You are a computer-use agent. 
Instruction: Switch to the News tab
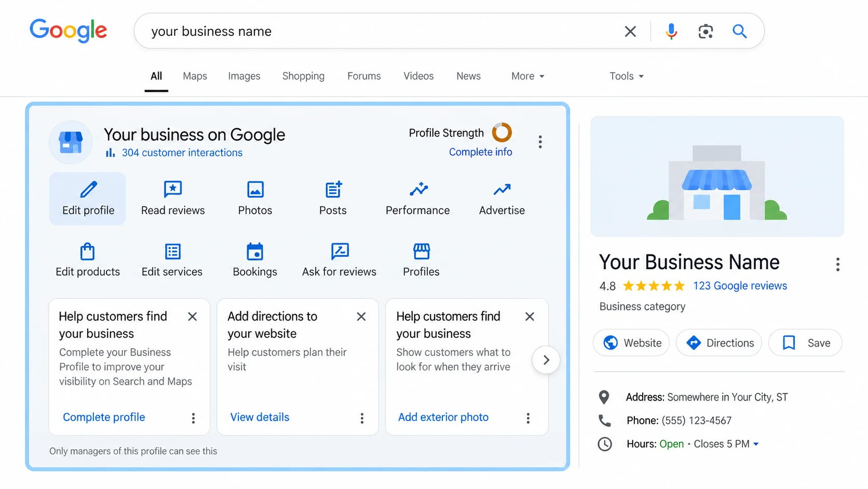tap(468, 76)
